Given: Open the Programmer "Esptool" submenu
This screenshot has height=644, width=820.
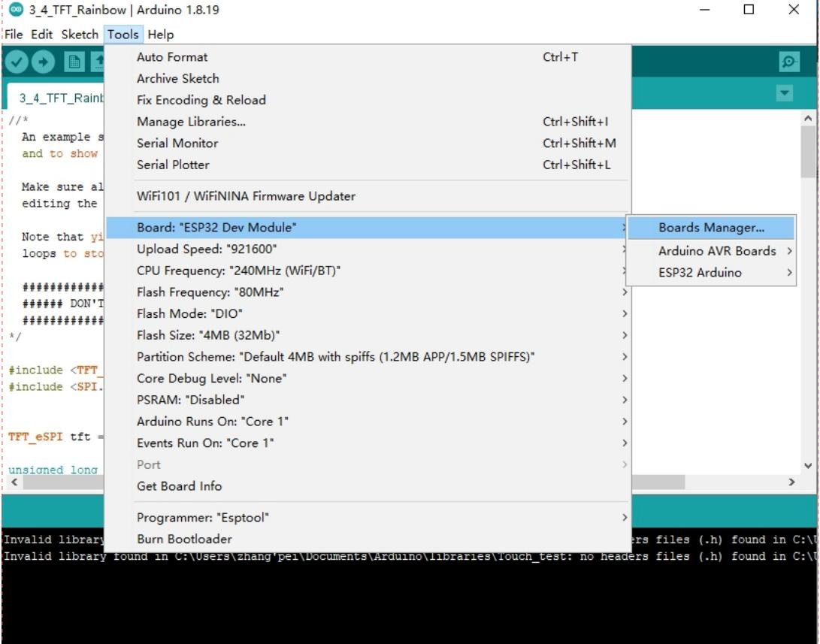Looking at the screenshot, I should click(x=203, y=517).
